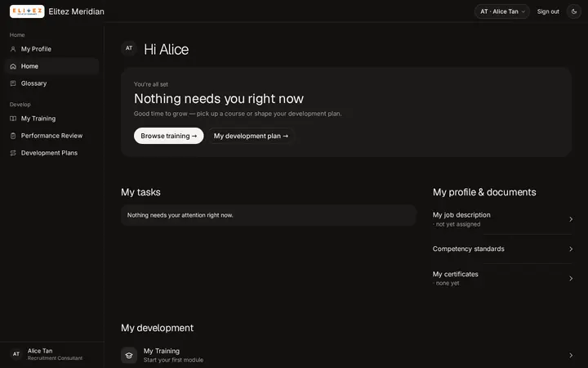Image resolution: width=588 pixels, height=368 pixels.
Task: Open My Profile in the sidebar
Action: (51, 49)
